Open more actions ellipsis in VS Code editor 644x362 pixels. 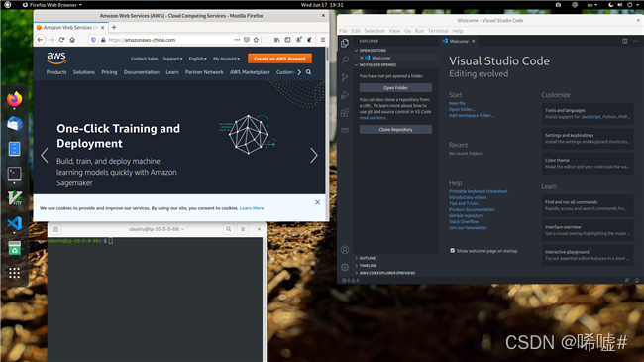635,41
